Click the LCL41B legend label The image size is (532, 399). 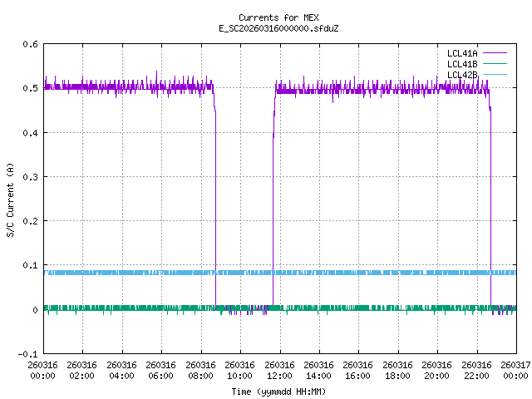tap(462, 64)
